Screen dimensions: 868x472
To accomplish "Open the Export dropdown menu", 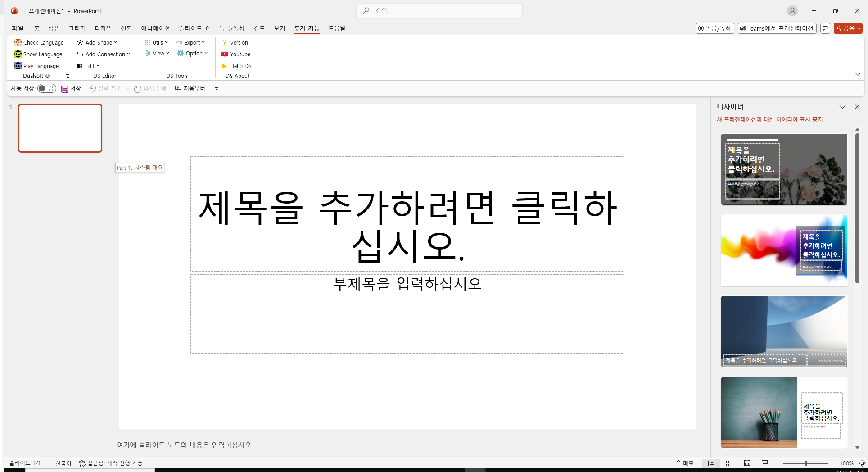I will (x=191, y=42).
